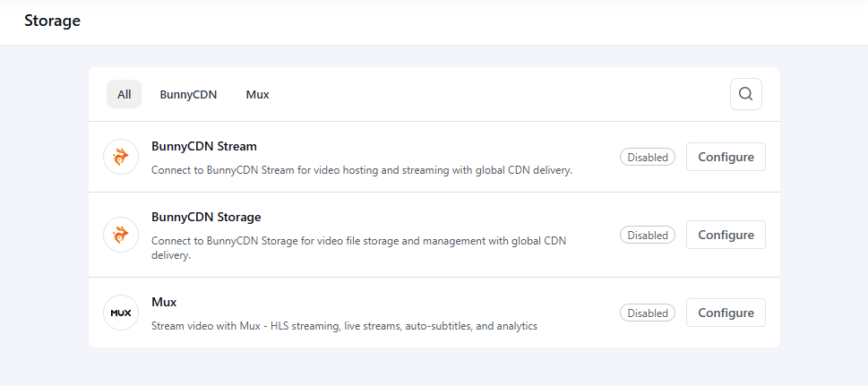Click description 'Connect to BunnyCDN Storage for video file storage'
The width and height of the screenshot is (868, 386).
[x=358, y=249]
